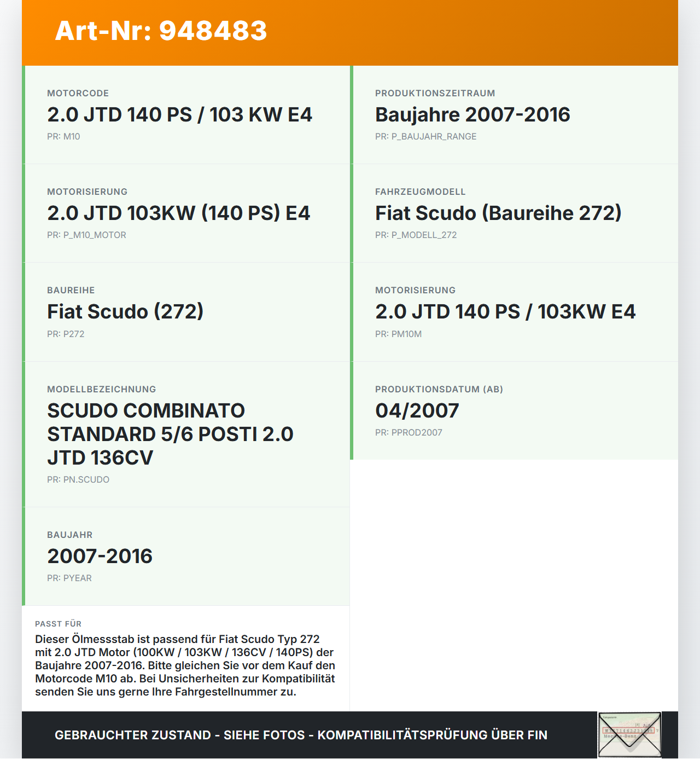Image resolution: width=700 pixels, height=759 pixels.
Task: Select the value '2.0 JTD 103KW (140 PS) E4'
Action: pos(179,213)
